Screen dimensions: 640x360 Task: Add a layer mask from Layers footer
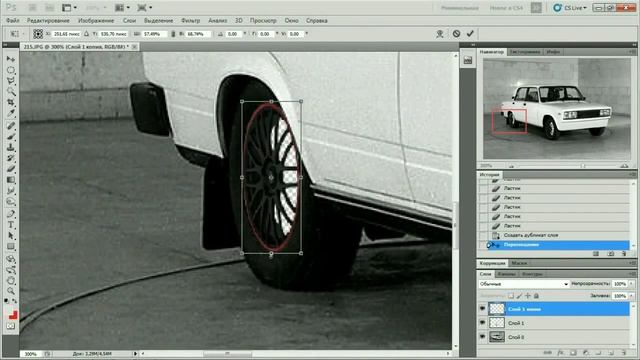(x=573, y=352)
